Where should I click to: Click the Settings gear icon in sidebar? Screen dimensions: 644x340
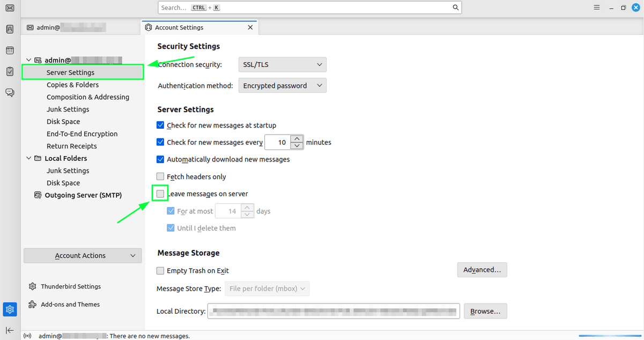click(x=10, y=309)
